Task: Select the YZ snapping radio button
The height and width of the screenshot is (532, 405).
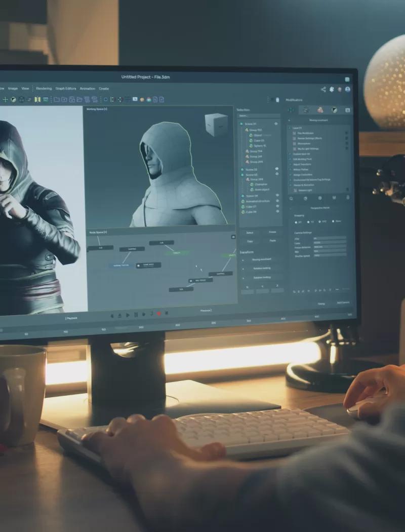Action: click(308, 222)
